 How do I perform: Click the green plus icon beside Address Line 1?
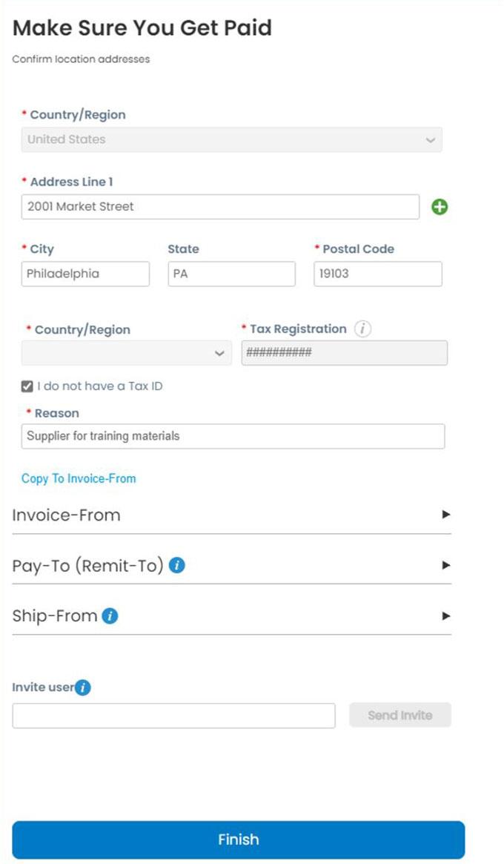[440, 207]
